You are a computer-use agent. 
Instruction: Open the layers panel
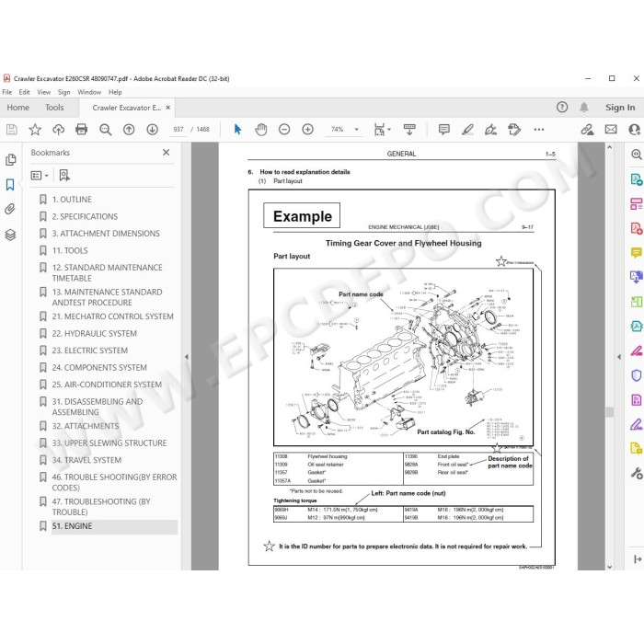pyautogui.click(x=10, y=235)
